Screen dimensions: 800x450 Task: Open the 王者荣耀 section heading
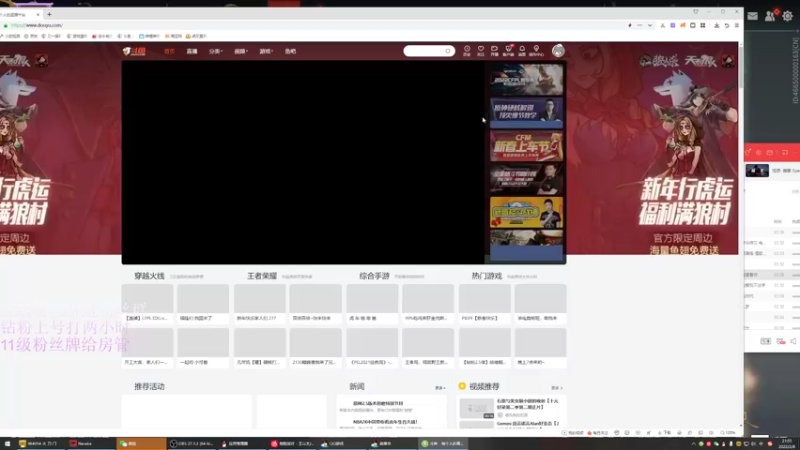[262, 276]
